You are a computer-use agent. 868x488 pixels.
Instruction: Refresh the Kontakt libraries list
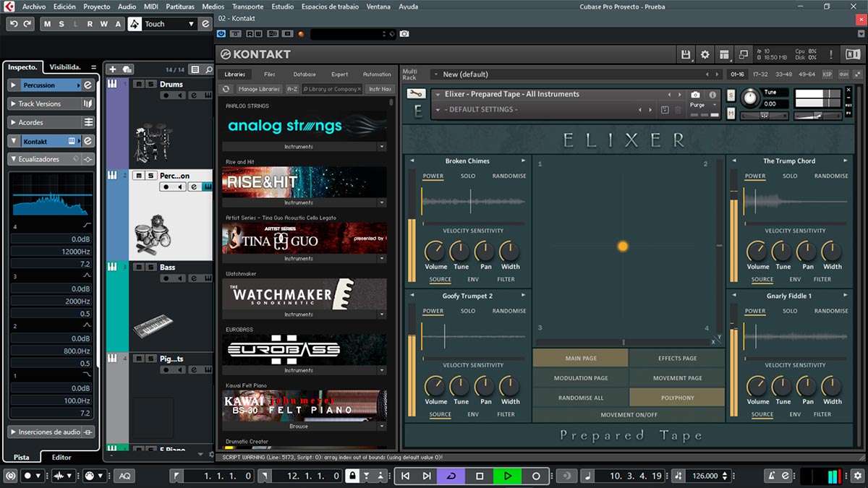click(226, 89)
